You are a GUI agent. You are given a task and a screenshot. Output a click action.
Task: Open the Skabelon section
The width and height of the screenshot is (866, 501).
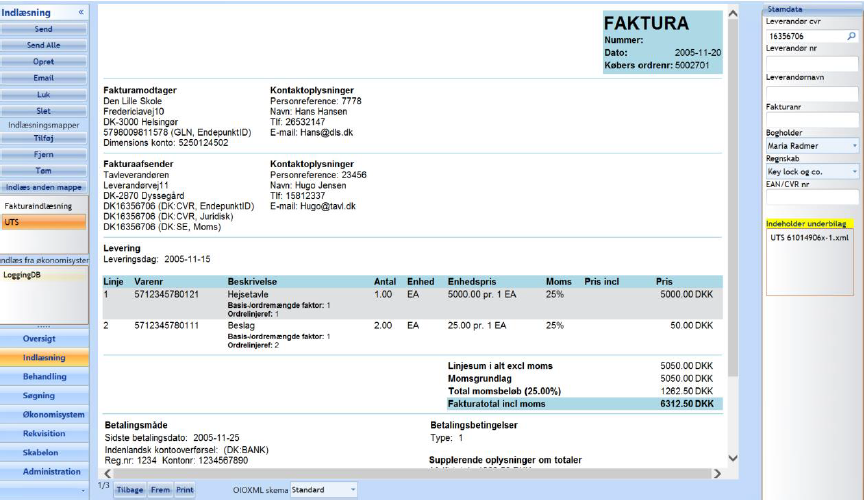coord(44,452)
